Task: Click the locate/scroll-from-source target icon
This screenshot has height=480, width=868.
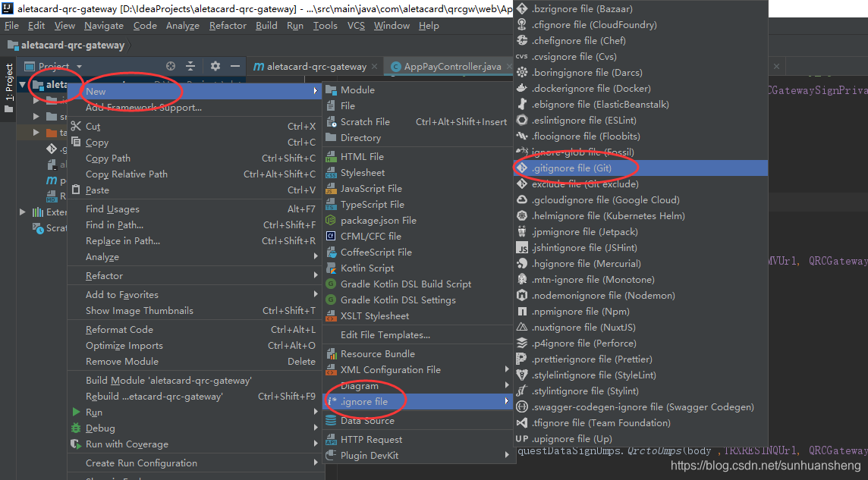Action: (171, 67)
